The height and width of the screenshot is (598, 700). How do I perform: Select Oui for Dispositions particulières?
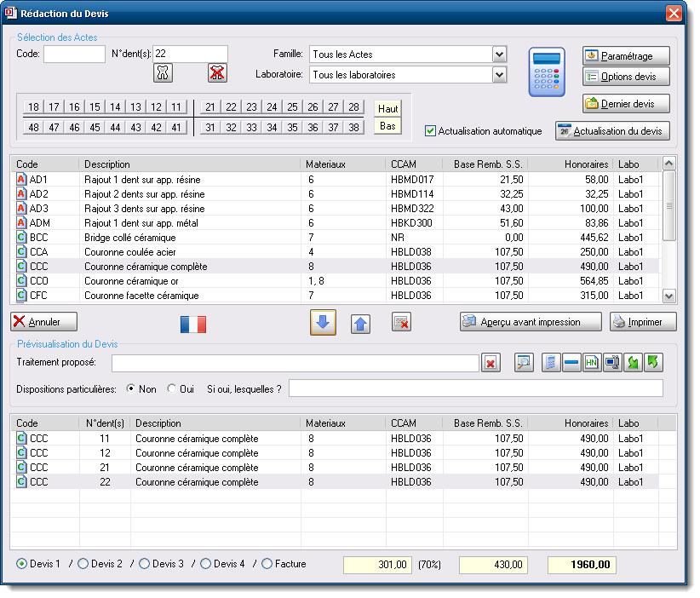click(x=172, y=388)
